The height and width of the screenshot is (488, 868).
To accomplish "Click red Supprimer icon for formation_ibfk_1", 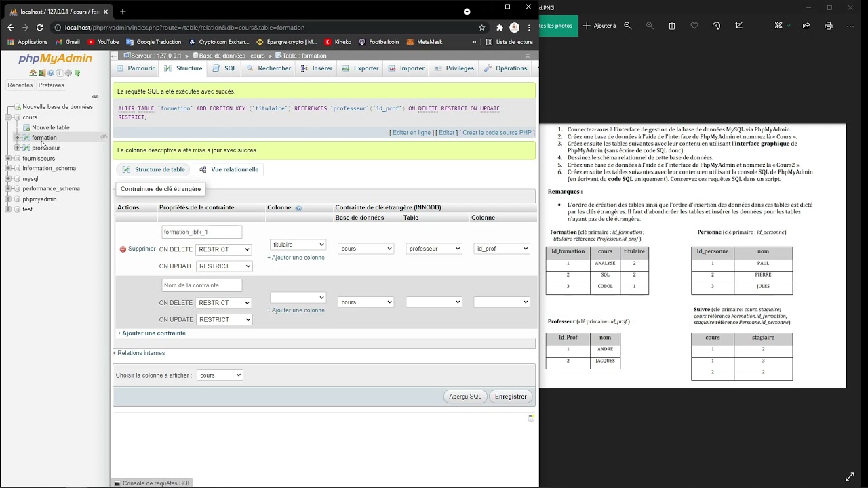I will click(x=123, y=249).
